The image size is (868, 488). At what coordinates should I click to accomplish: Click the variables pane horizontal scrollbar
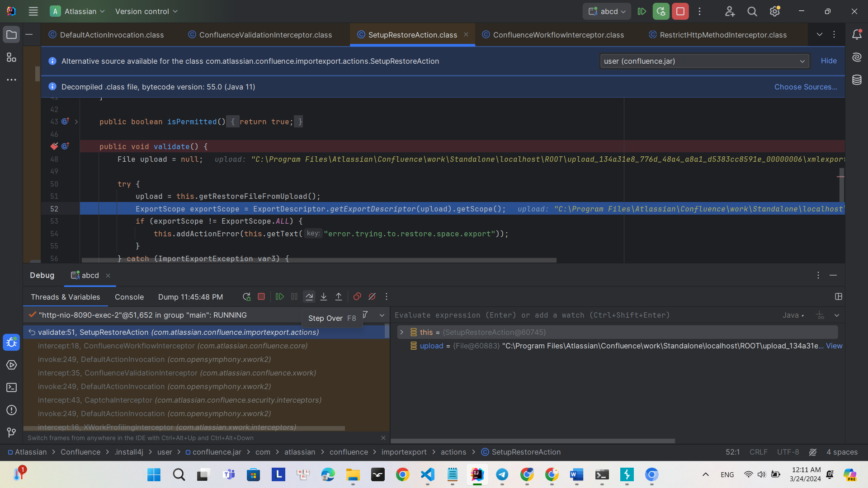533,441
